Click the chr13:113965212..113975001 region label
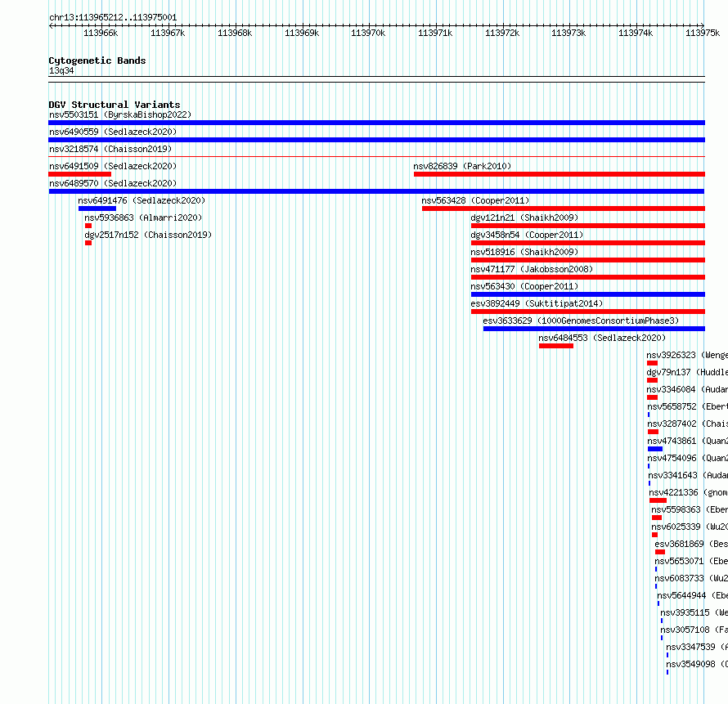728x704 pixels. (113, 18)
